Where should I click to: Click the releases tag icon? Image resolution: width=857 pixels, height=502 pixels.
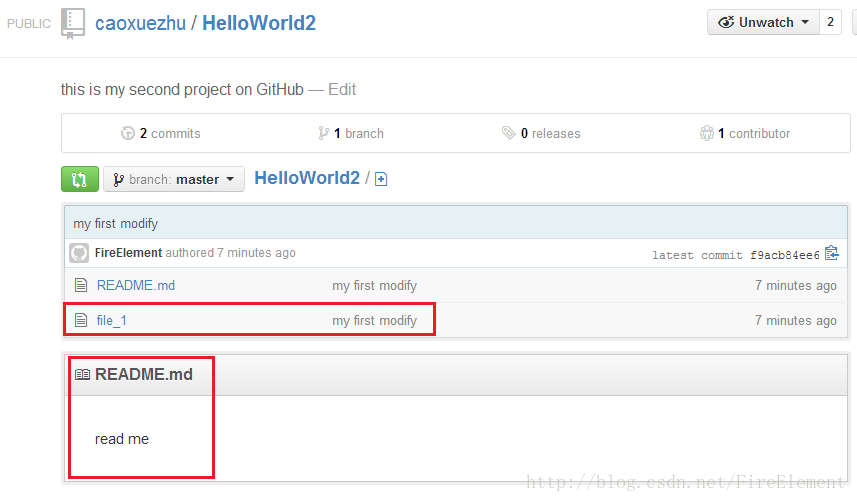[x=508, y=133]
